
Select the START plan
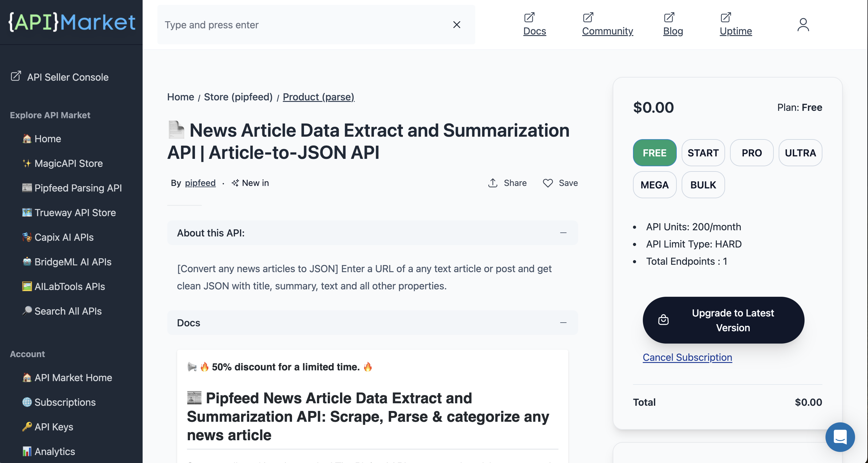click(703, 152)
